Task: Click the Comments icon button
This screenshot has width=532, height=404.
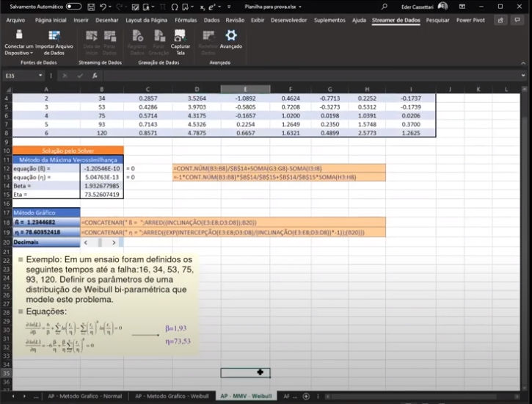Action: pyautogui.click(x=517, y=20)
